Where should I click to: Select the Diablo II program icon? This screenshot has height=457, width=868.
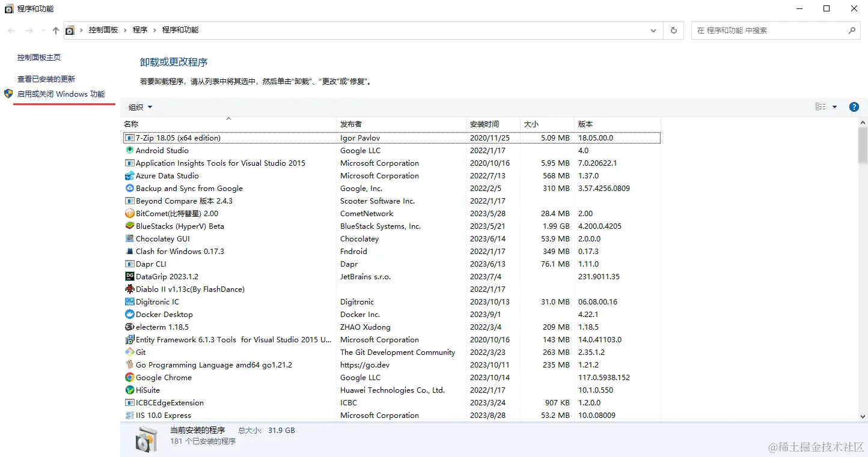tap(129, 289)
